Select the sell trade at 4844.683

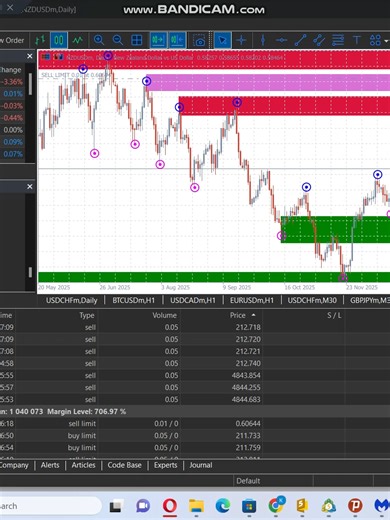195,399
